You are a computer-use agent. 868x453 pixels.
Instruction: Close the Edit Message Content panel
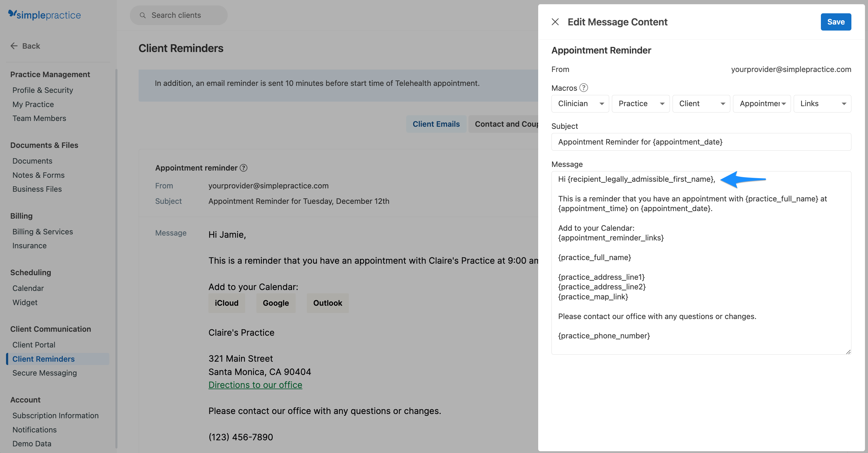tap(556, 21)
